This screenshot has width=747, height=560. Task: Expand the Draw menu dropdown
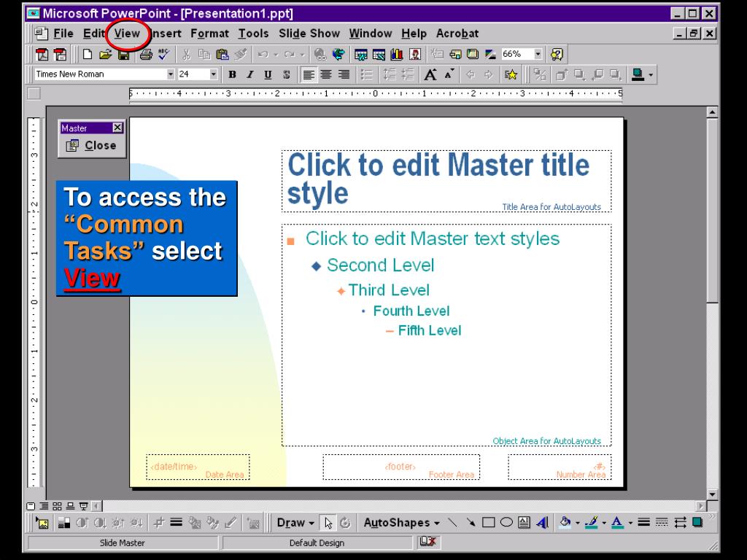click(296, 522)
